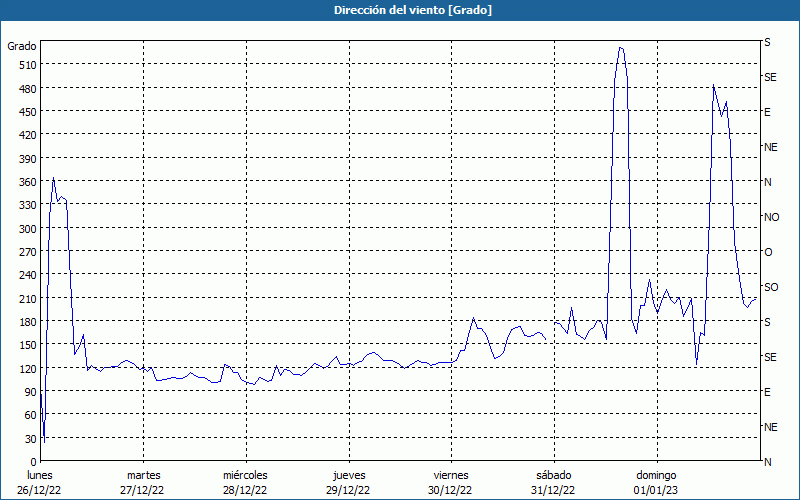Select the 'sábado' day label
The width and height of the screenshot is (800, 500).
[x=554, y=476]
